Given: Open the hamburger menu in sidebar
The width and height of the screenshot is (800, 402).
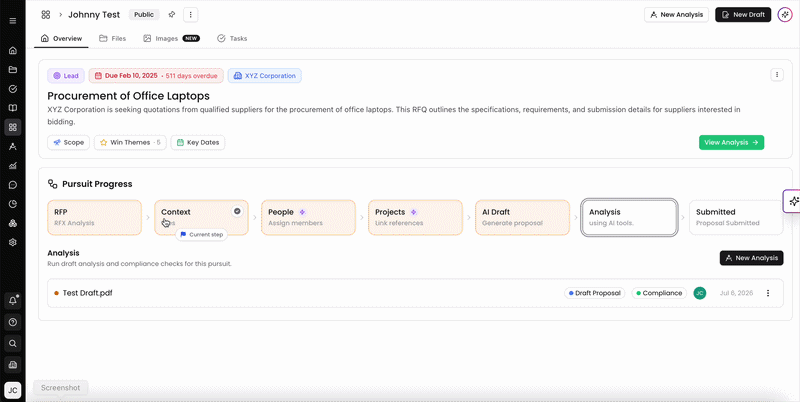Looking at the screenshot, I should tap(13, 21).
